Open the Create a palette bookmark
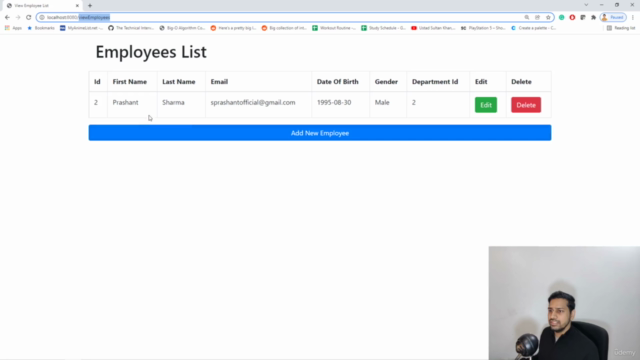 tap(533, 28)
